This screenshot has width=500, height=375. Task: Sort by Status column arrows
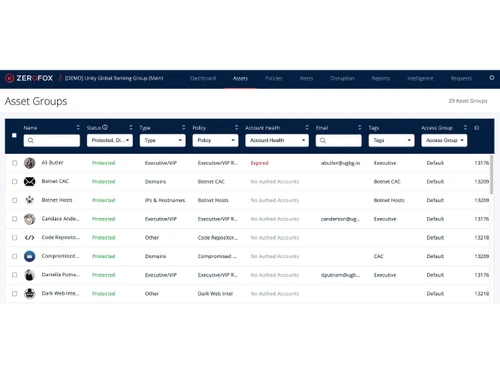coord(131,127)
